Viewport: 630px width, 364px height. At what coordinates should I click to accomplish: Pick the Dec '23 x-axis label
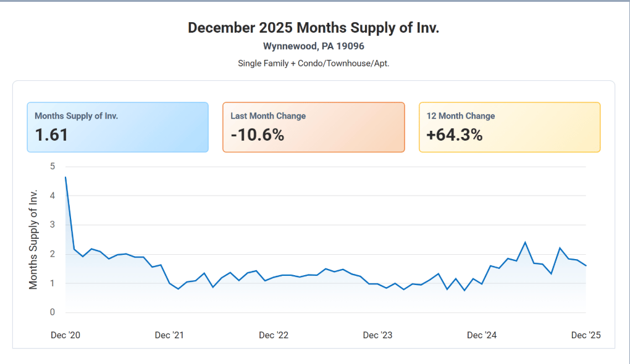pyautogui.click(x=377, y=335)
